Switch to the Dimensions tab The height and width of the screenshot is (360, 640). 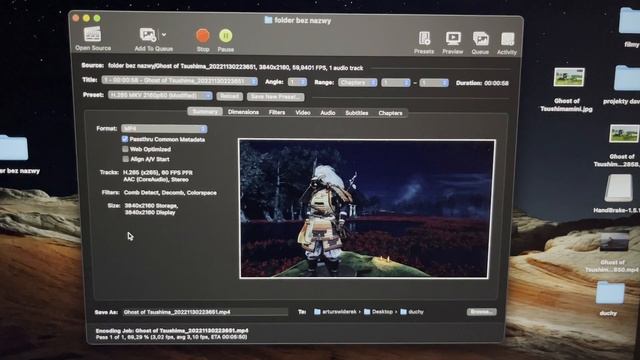(x=243, y=112)
